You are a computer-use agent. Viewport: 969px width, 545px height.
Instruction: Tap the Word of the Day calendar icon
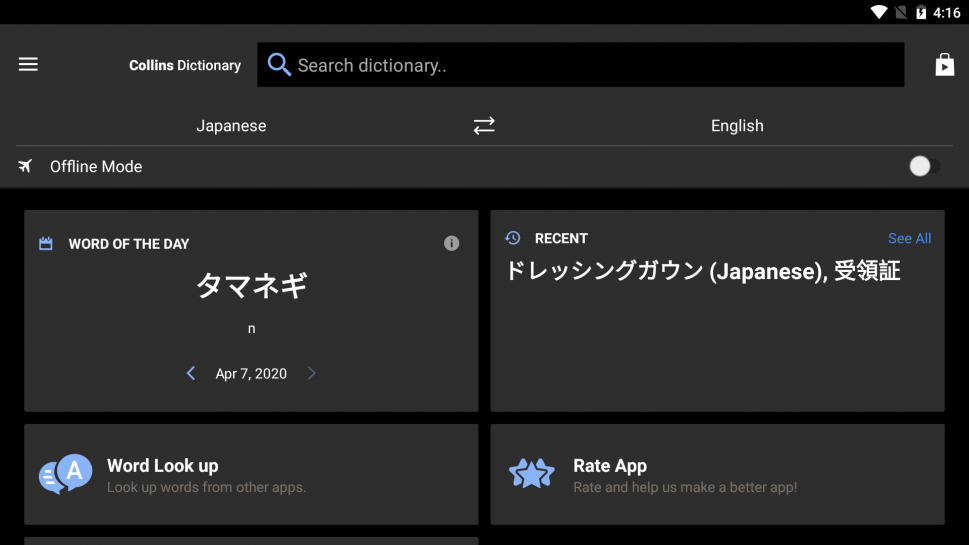pyautogui.click(x=46, y=243)
